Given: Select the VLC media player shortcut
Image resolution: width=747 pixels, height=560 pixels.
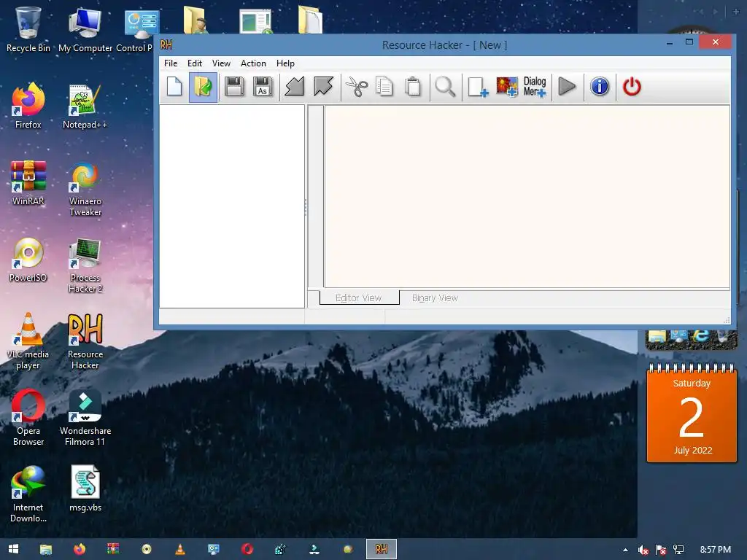Looking at the screenshot, I should click(x=28, y=341).
